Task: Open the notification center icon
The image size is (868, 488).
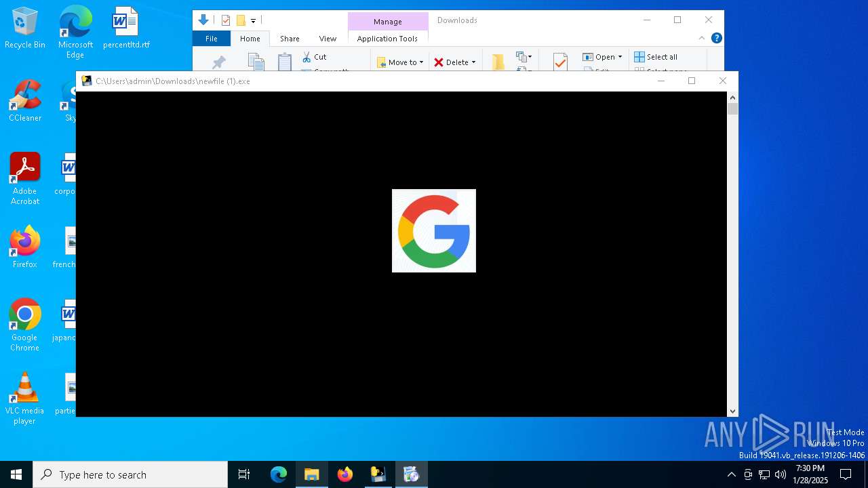Action: [846, 474]
